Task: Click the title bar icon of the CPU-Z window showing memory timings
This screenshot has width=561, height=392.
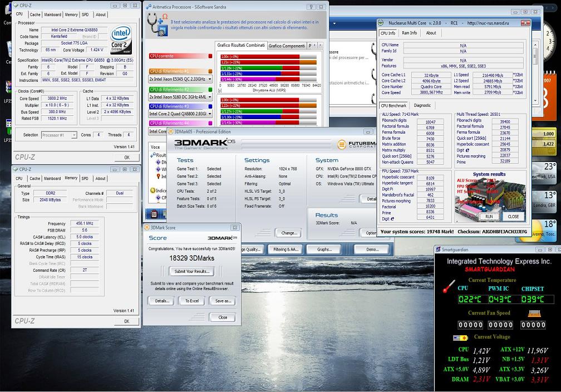Action: [x=16, y=169]
